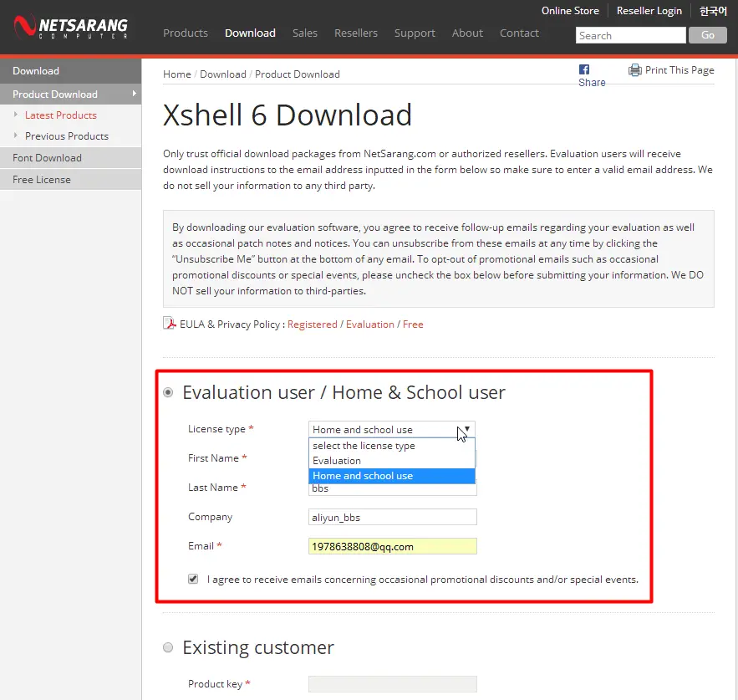Screen dimensions: 738x700
Task: Choose 'Home and school use' option
Action: point(392,476)
